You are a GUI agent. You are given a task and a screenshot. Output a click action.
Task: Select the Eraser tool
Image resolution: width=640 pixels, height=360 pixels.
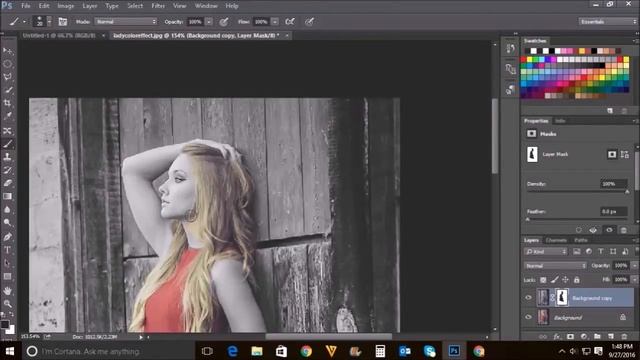[7, 183]
